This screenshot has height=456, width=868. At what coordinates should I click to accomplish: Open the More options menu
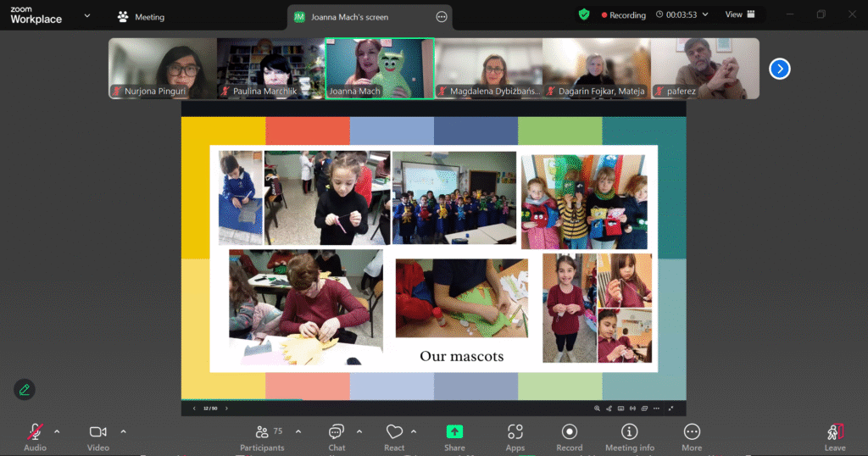pos(692,434)
